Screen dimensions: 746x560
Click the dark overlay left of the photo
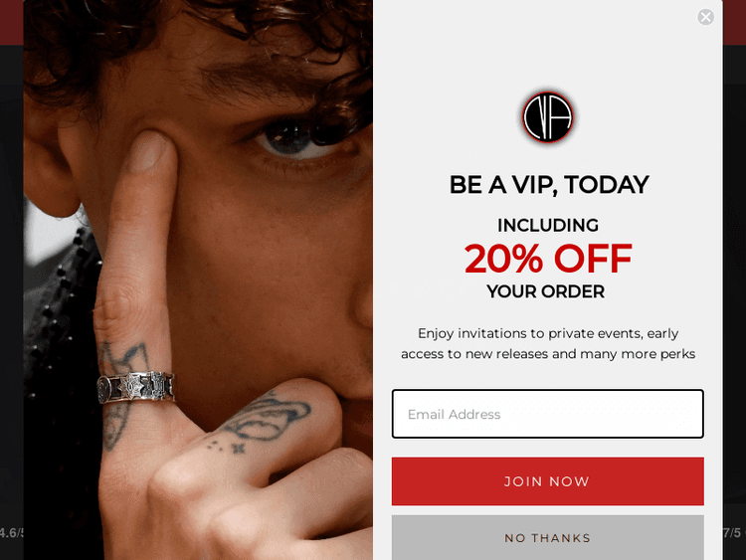pyautogui.click(x=11, y=285)
